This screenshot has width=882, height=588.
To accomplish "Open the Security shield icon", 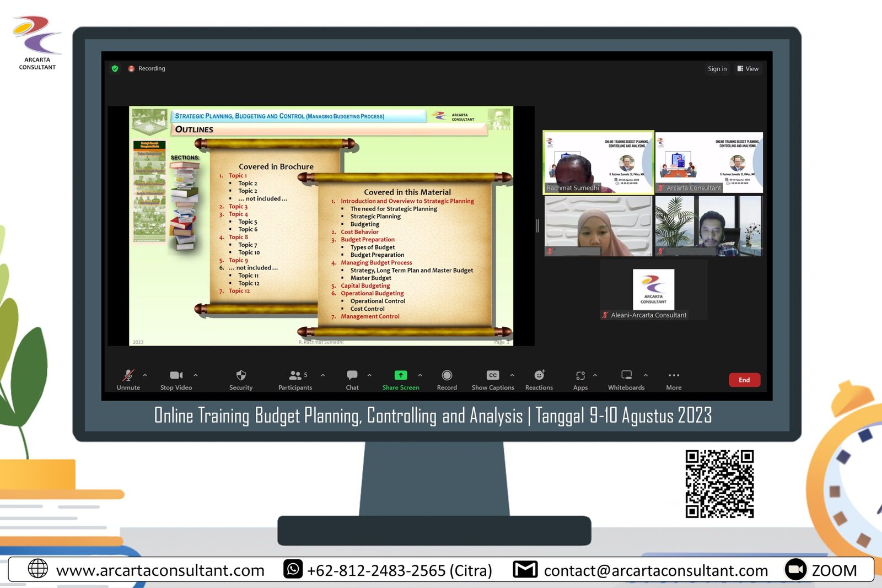I will coord(241,376).
